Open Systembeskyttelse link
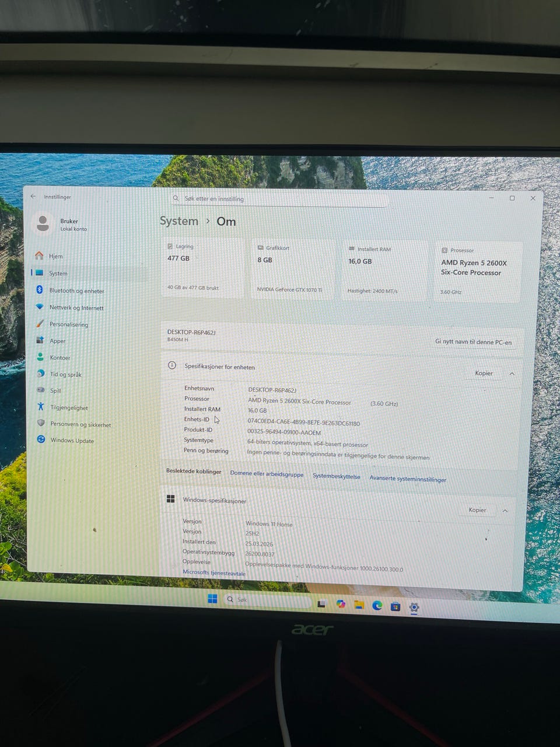560x747 pixels. [336, 476]
